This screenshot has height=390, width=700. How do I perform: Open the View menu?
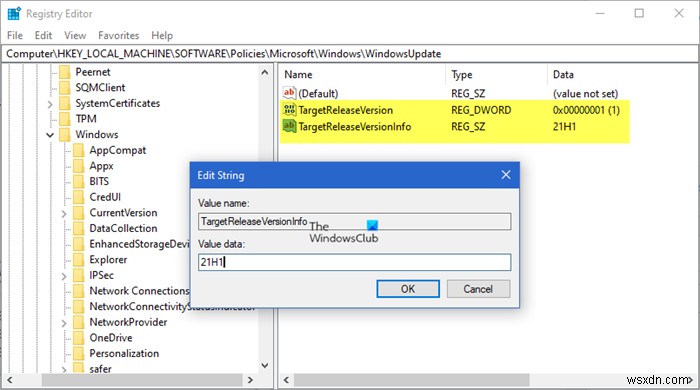click(x=75, y=35)
